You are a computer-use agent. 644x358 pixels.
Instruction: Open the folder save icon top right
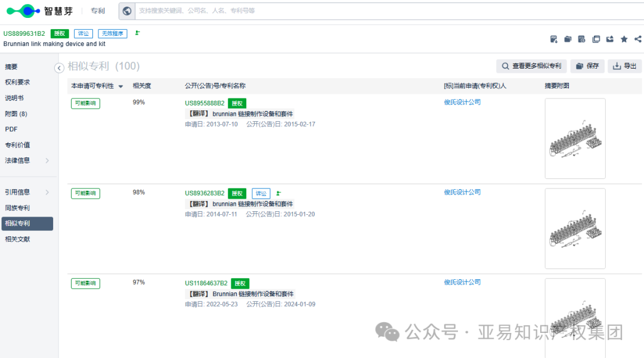(567, 39)
